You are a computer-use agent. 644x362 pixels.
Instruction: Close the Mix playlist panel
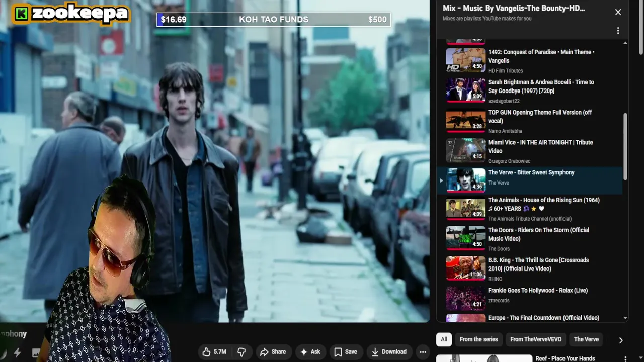pos(618,12)
